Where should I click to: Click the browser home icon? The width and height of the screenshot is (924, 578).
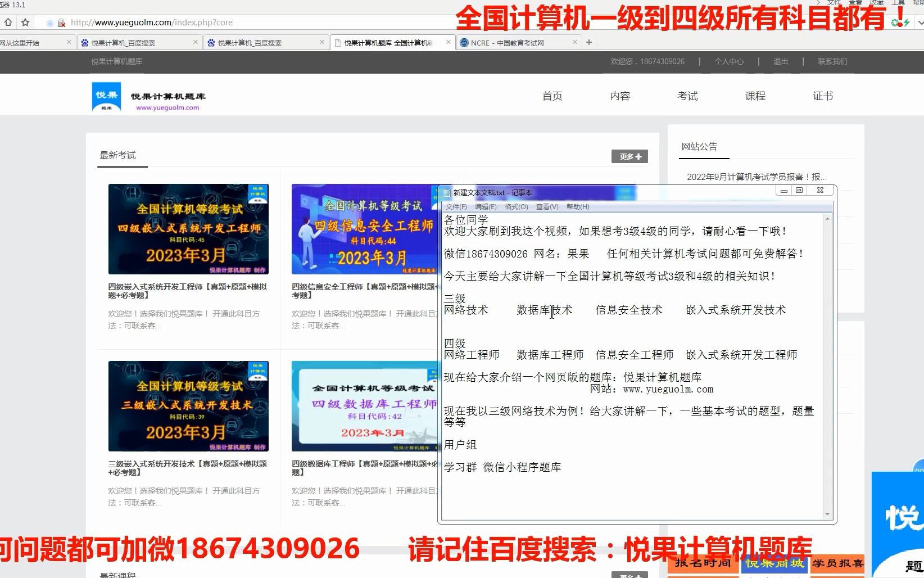tap(8, 22)
